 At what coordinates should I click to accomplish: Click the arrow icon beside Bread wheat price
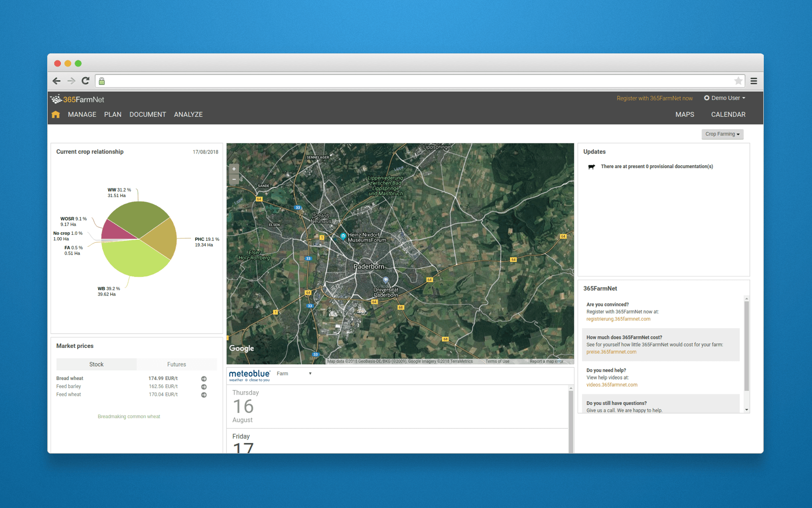tap(204, 378)
